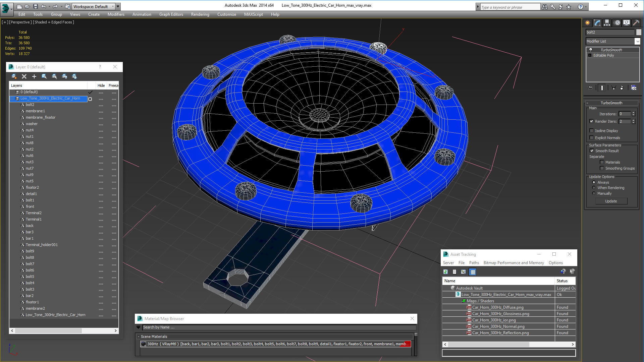644x362 pixels.
Task: Click Freeze/Unfreeze All Layers icon
Action: [x=74, y=76]
